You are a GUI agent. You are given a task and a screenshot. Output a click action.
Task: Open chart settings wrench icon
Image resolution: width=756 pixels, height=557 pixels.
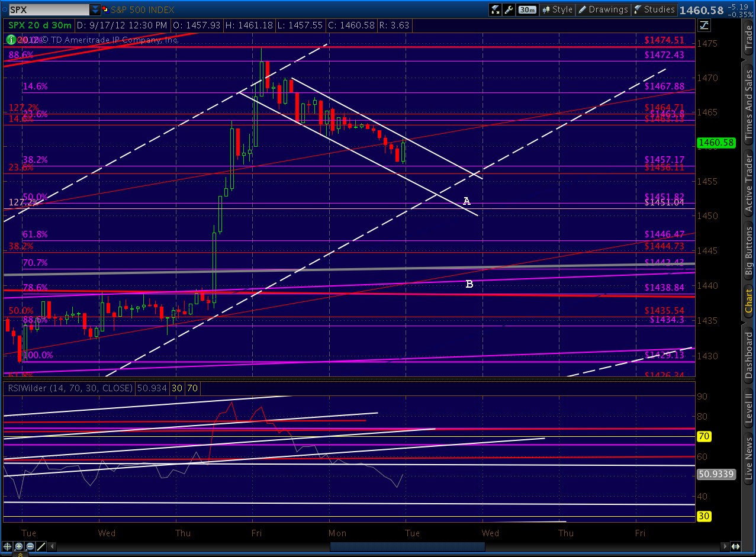(509, 9)
